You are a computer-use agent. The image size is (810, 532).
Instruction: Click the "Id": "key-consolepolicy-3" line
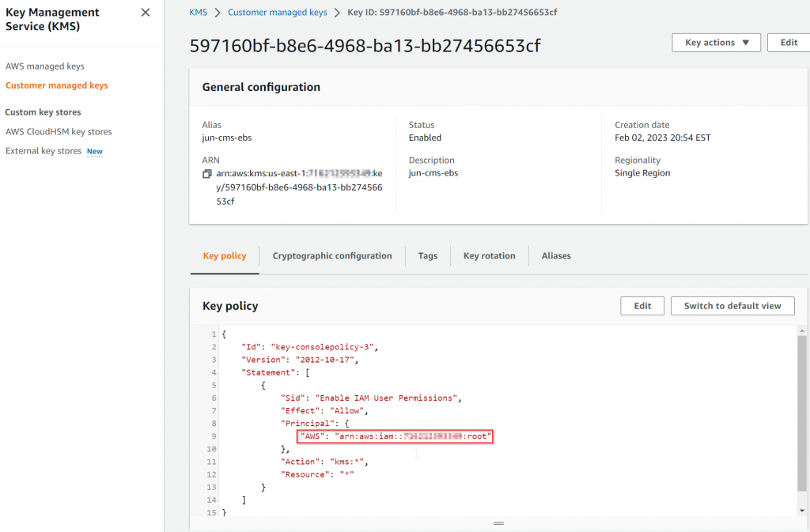(x=309, y=347)
